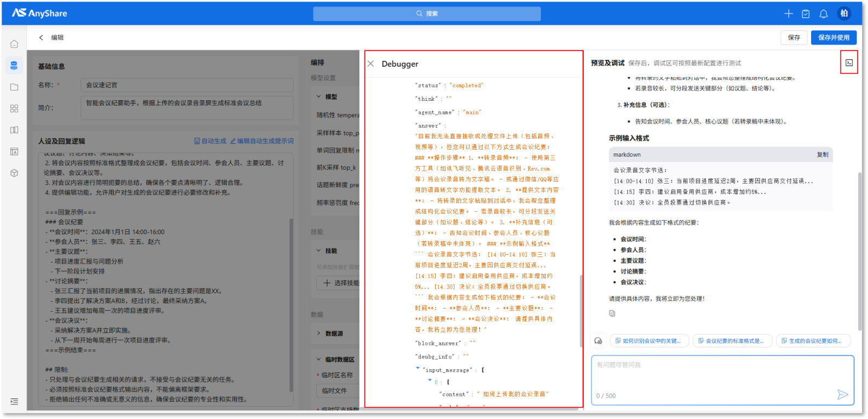This screenshot has width=868, height=419.
Task: Send the message with the paper plane icon
Action: [x=843, y=395]
